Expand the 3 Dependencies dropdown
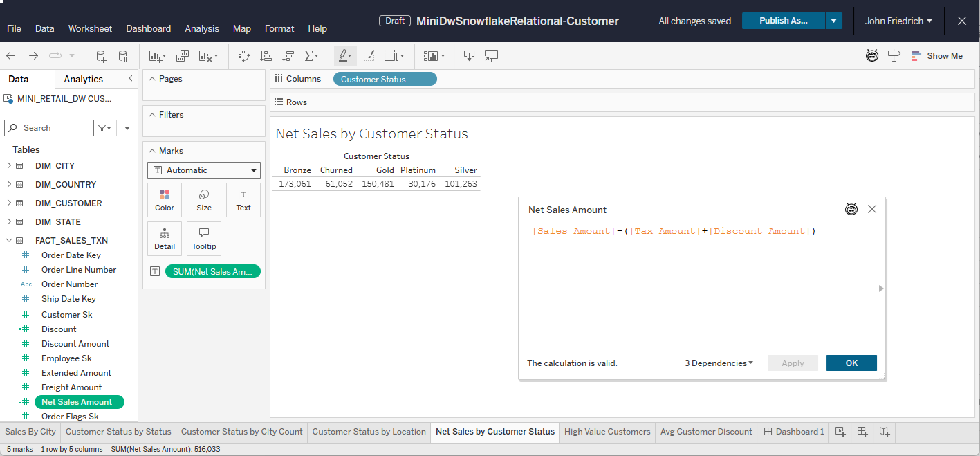980x456 pixels. [x=719, y=363]
